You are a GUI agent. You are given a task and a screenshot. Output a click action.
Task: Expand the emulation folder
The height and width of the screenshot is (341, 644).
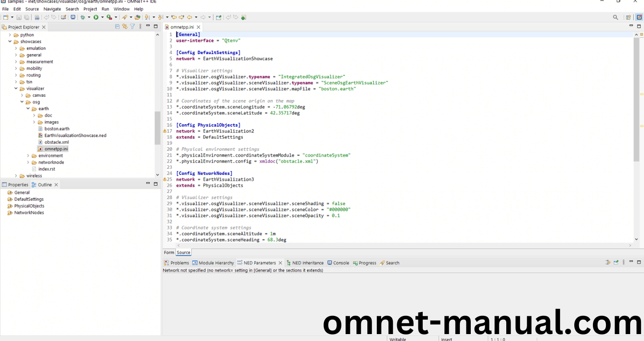pyautogui.click(x=16, y=48)
